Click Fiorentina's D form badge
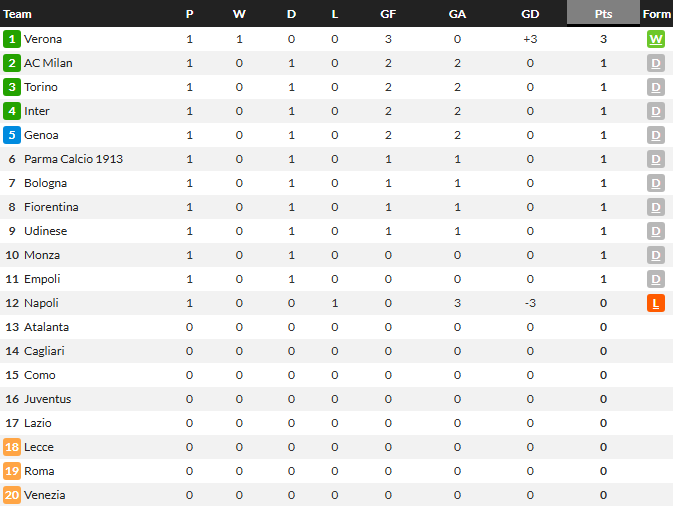This screenshot has height=506, width=673. pos(655,207)
